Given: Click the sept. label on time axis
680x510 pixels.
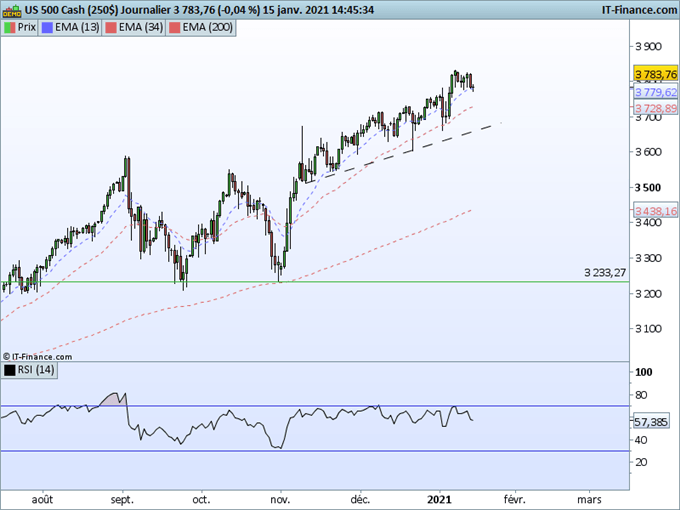Looking at the screenshot, I should tap(122, 500).
